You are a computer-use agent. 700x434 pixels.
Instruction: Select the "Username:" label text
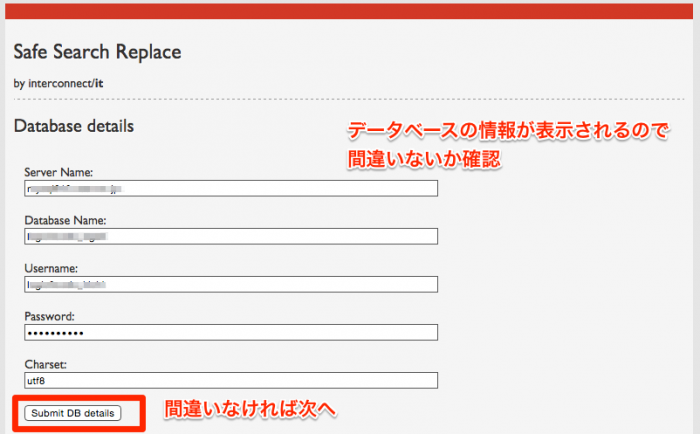53,268
